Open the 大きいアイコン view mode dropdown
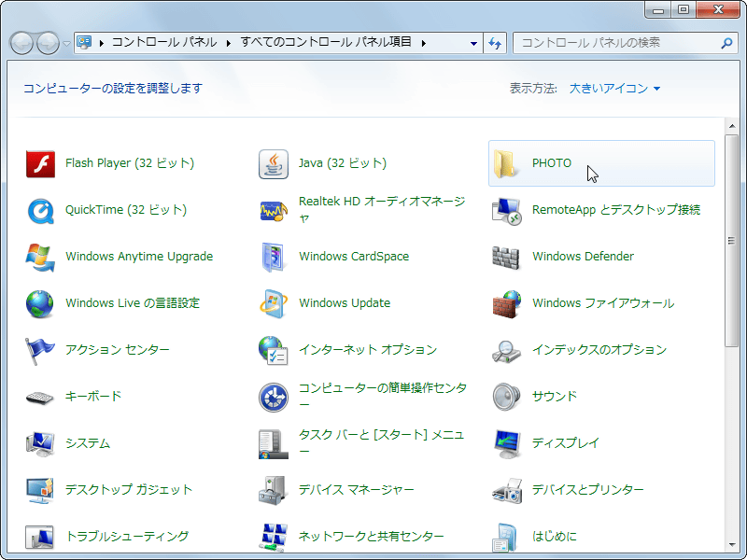 coord(614,89)
